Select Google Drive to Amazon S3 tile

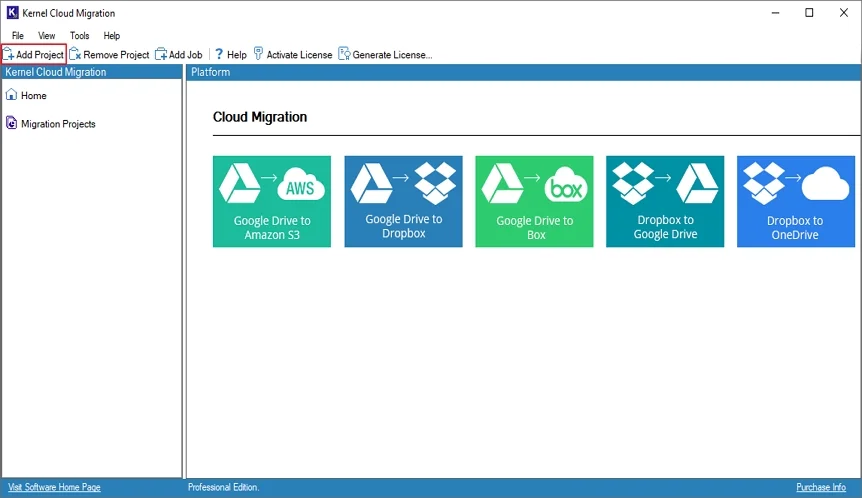point(272,201)
